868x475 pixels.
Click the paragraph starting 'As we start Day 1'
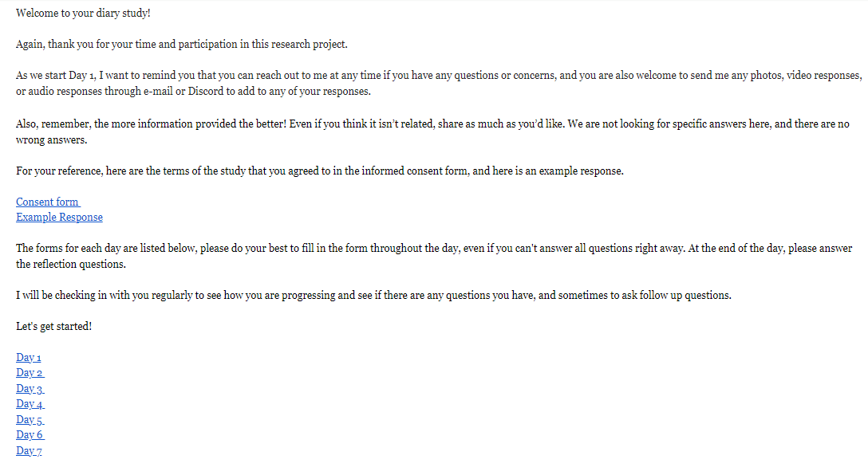click(x=439, y=83)
